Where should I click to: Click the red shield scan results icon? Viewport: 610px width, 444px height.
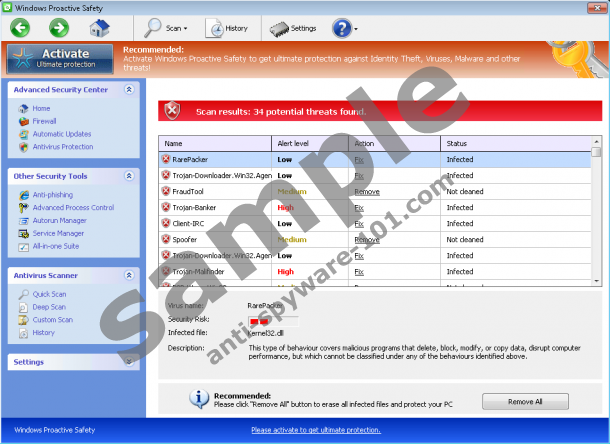tap(172, 111)
